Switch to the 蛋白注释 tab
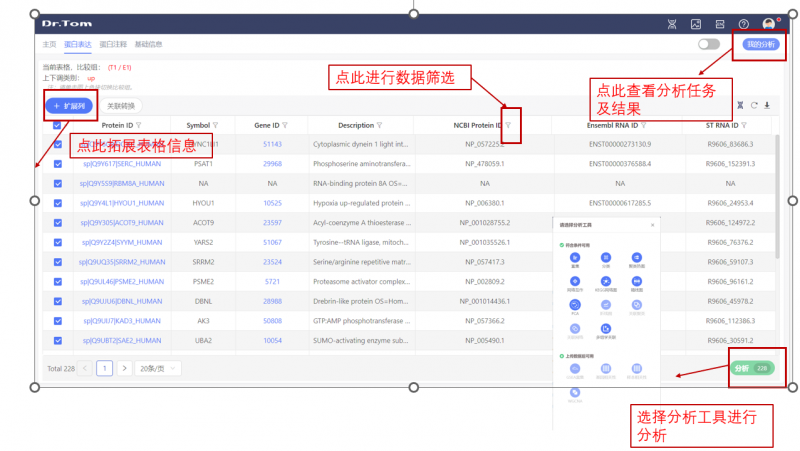800x451 pixels. pos(112,44)
